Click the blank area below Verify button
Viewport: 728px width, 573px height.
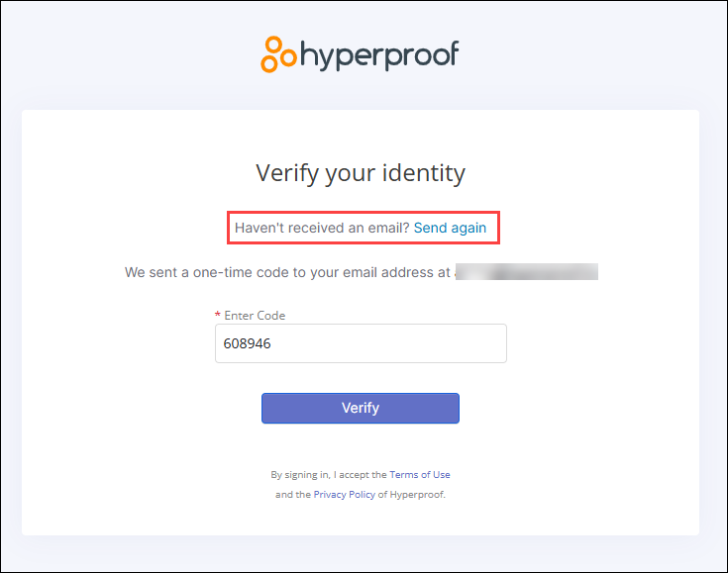tap(361, 445)
